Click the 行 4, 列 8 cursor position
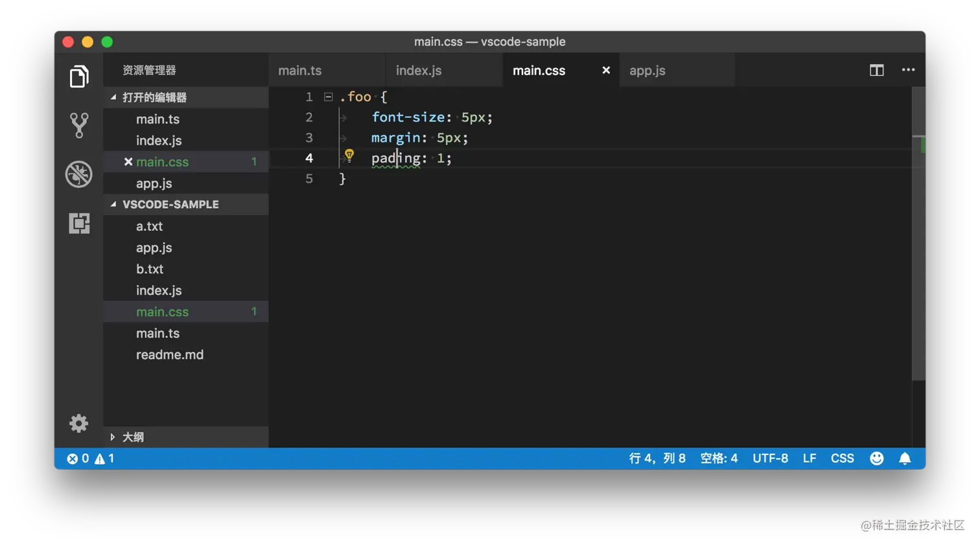The image size is (980, 547). [657, 458]
